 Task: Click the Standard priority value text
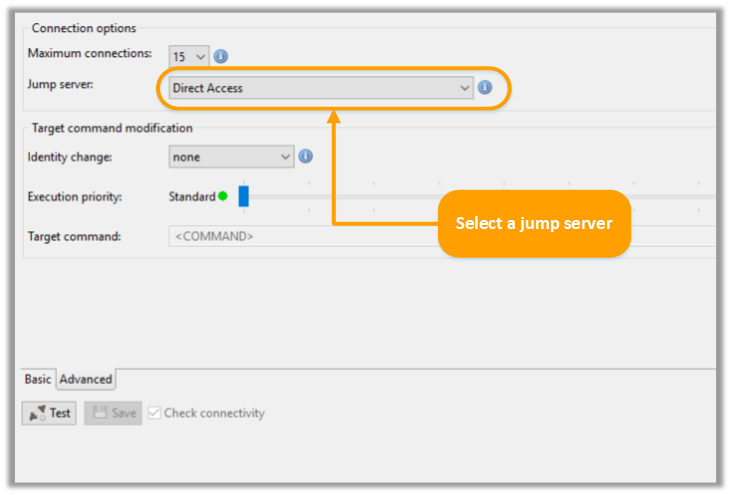point(192,197)
